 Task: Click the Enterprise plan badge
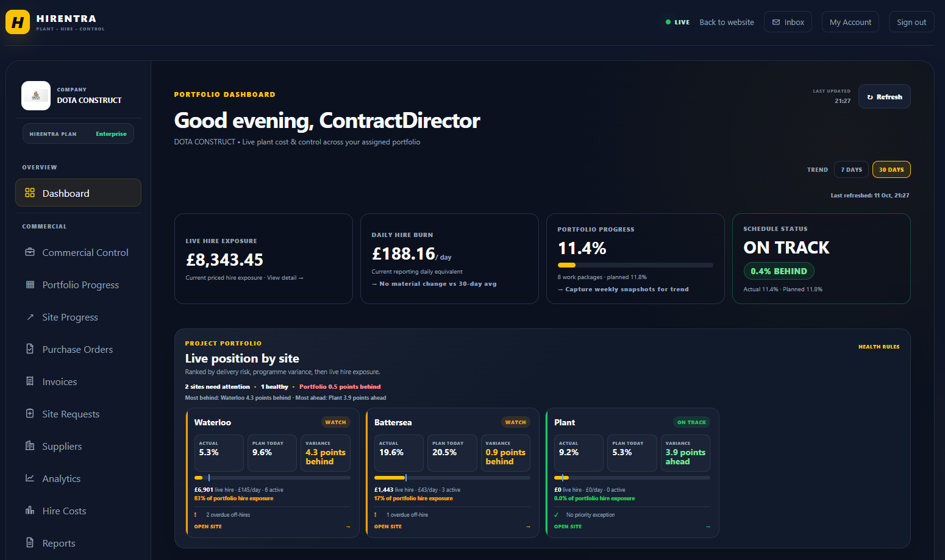coord(111,134)
